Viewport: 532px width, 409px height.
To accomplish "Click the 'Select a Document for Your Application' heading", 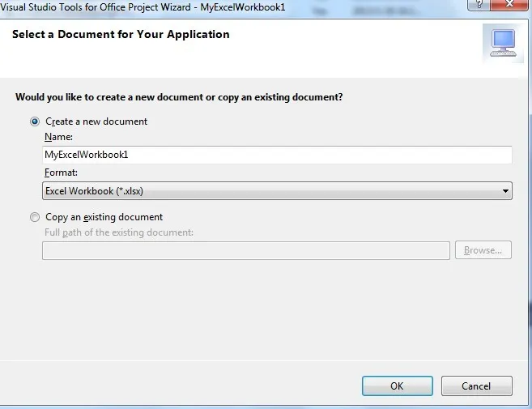I will [x=119, y=35].
